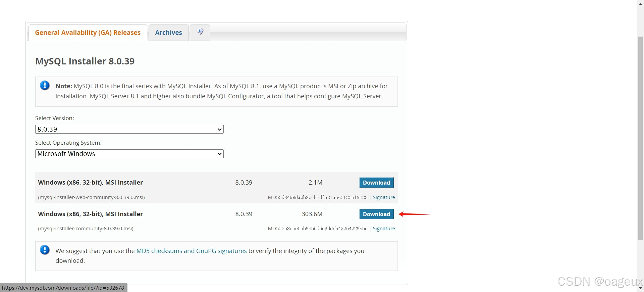This screenshot has width=644, height=292.
Task: Click the blue note icon beside Note text
Action: (45, 86)
